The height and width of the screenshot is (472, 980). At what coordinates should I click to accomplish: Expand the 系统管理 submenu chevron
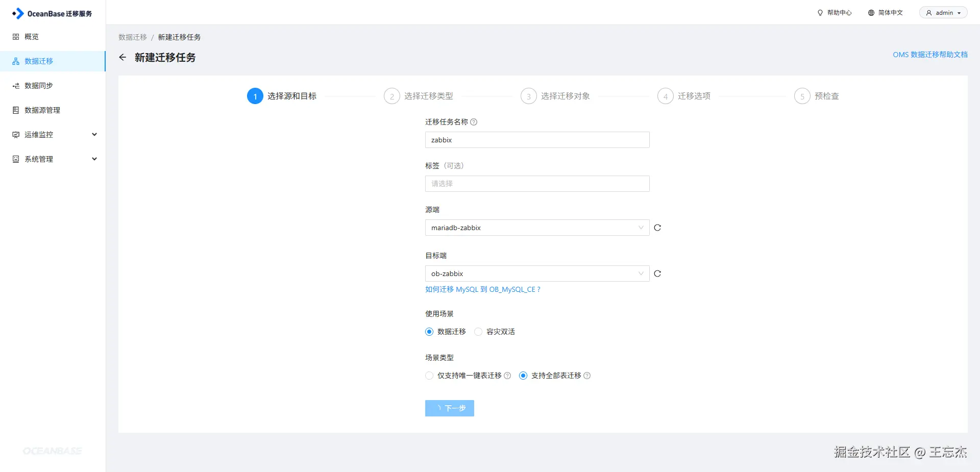pos(94,159)
